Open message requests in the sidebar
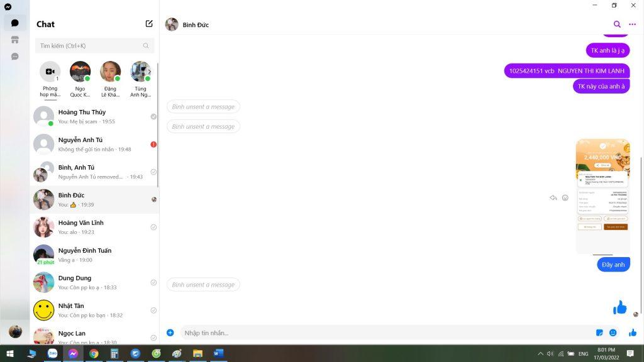 coord(15,57)
